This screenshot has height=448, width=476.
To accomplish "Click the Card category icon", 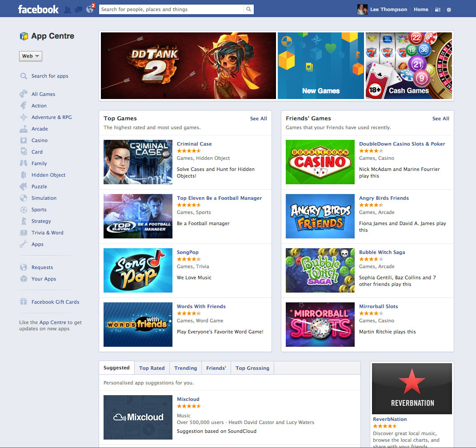I will [24, 152].
